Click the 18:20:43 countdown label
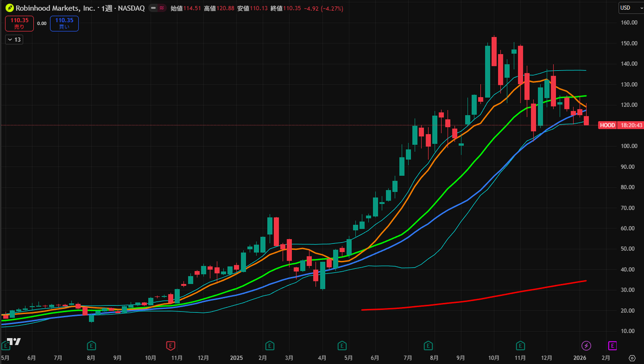This screenshot has width=644, height=364. click(x=630, y=125)
